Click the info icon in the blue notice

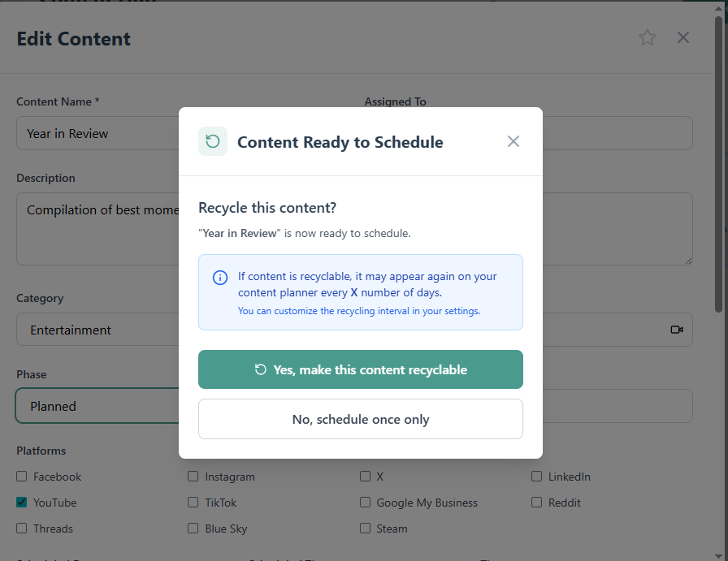(x=219, y=278)
